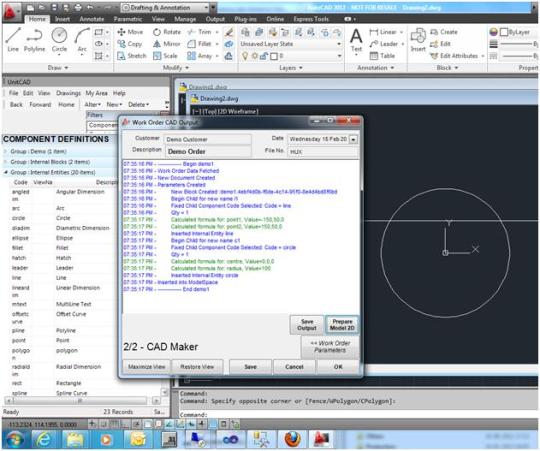Click the Mirror tool
This screenshot has width=540, height=451.
[x=167, y=44]
